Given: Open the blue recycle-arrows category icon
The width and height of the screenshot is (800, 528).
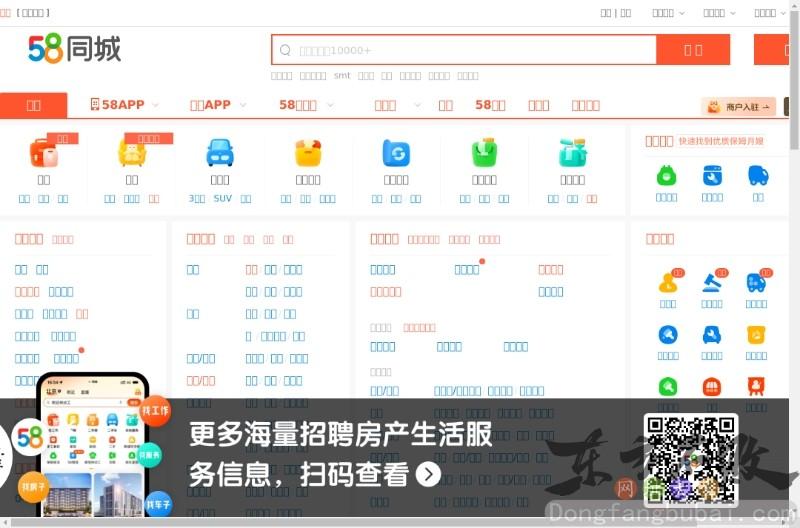Looking at the screenshot, I should pos(396,152).
